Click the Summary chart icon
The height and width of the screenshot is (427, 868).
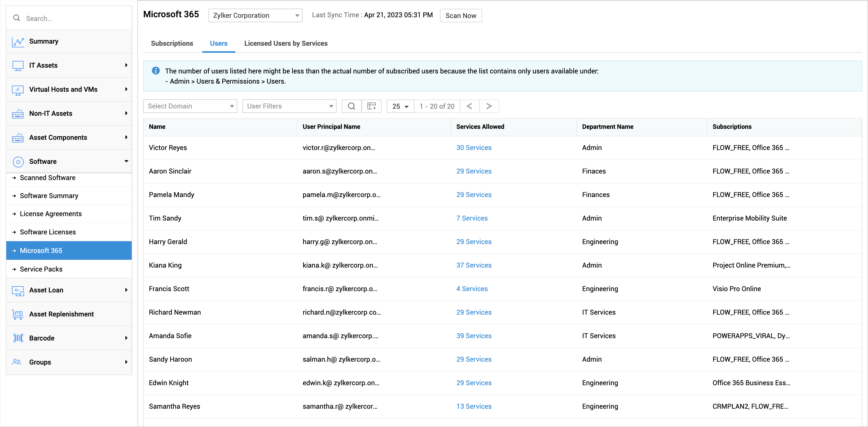point(18,42)
